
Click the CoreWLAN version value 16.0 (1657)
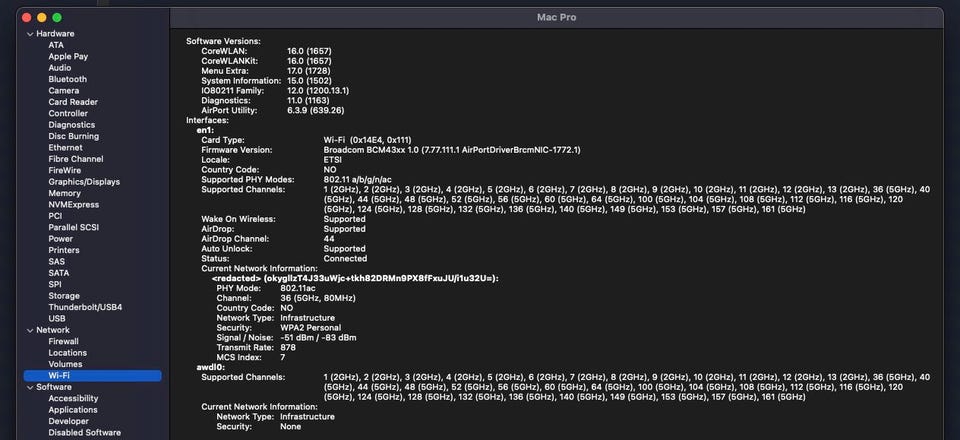coord(309,51)
